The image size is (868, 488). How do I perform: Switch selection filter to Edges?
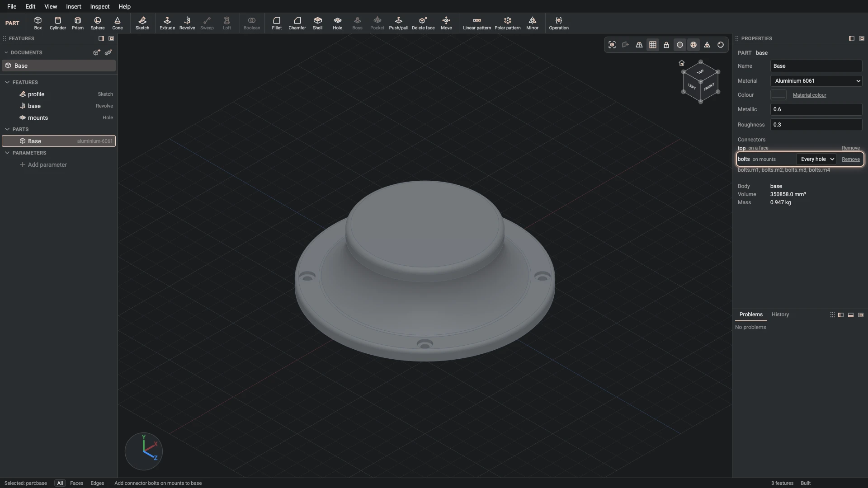coord(97,483)
